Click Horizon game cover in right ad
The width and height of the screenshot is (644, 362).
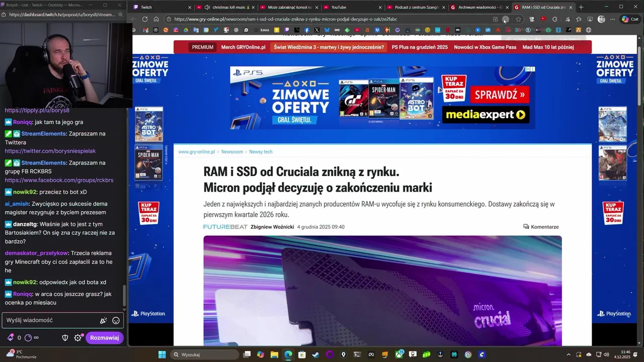[612, 124]
